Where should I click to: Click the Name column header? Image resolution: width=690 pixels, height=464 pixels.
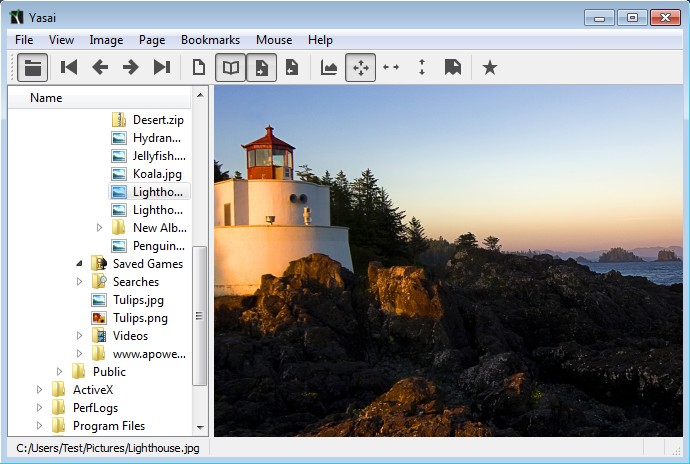(x=46, y=98)
